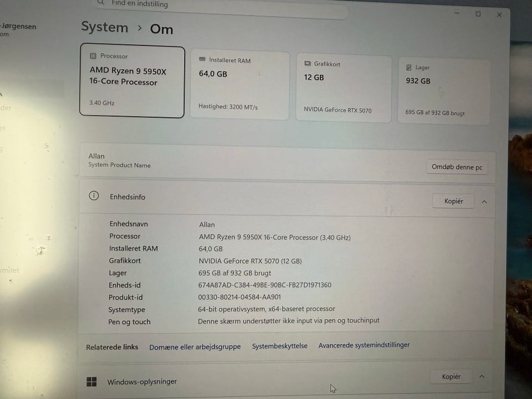Click the Om page title
Image resolution: width=532 pixels, height=399 pixels.
pos(161,29)
